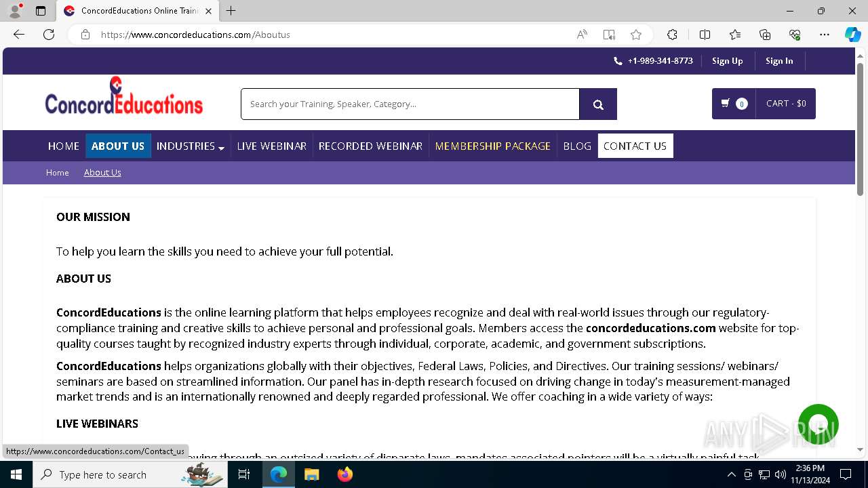The image size is (868, 488).
Task: Activate Read aloud icon in address bar
Action: (582, 35)
